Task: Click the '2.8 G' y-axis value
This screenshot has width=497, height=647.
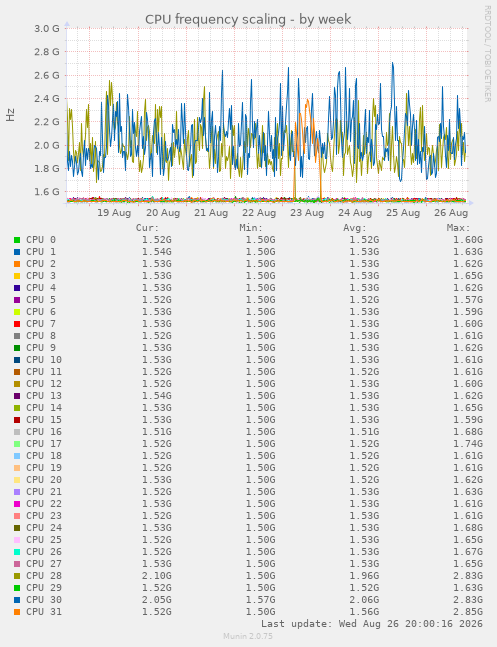Action: coord(47,52)
